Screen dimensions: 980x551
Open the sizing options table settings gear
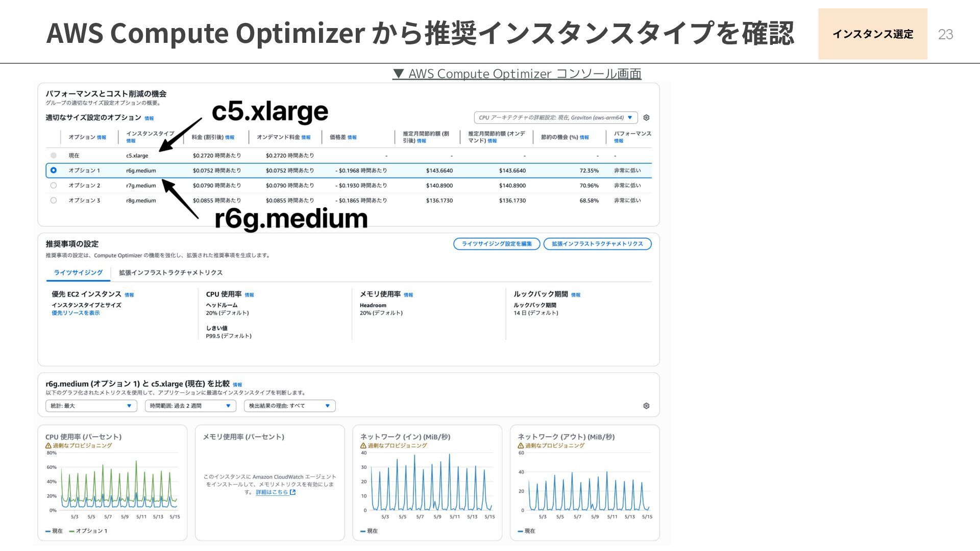coord(646,118)
